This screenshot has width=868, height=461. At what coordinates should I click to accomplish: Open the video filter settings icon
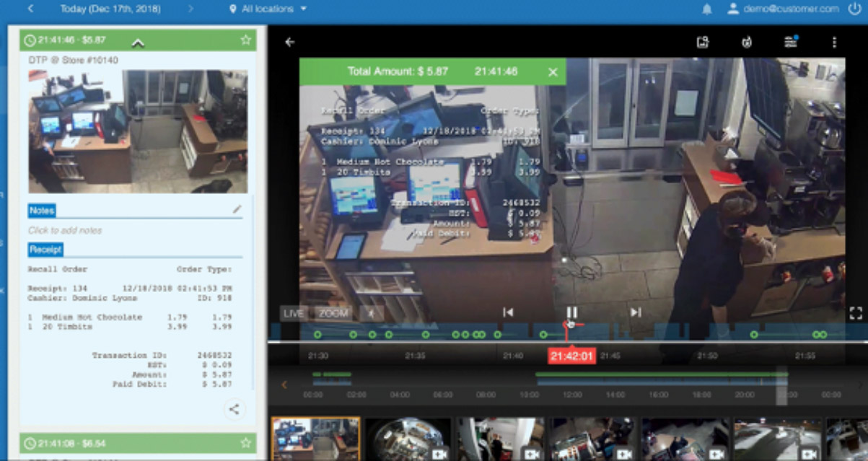[791, 42]
